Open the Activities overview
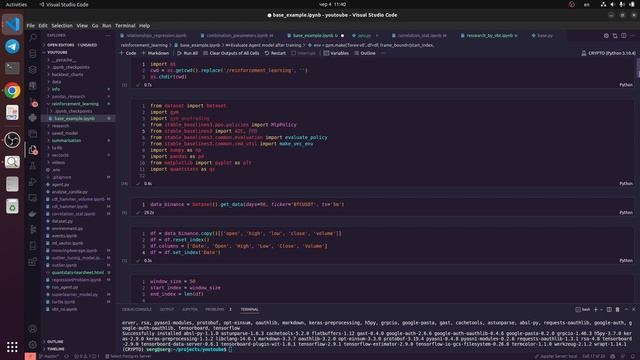640x360 pixels. pos(16,4)
